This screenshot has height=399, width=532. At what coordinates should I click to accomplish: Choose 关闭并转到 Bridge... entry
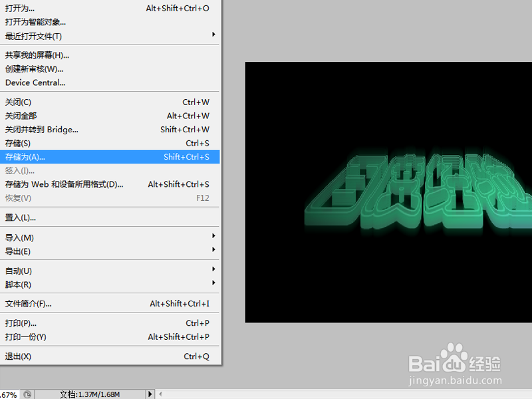[x=110, y=130]
